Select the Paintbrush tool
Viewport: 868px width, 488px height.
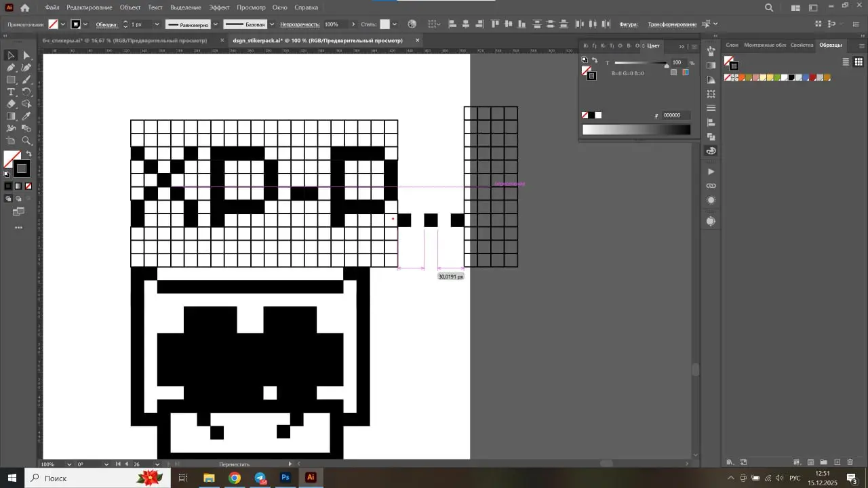(x=26, y=80)
